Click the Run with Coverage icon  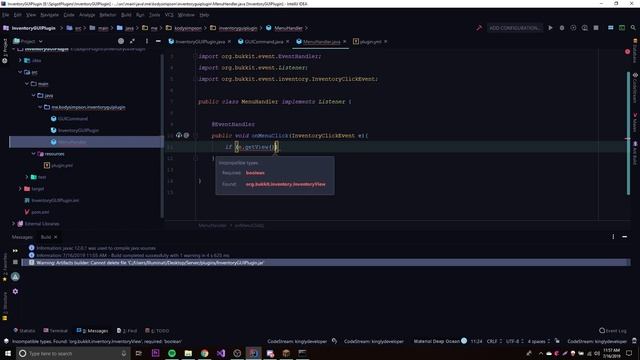[x=573, y=28]
